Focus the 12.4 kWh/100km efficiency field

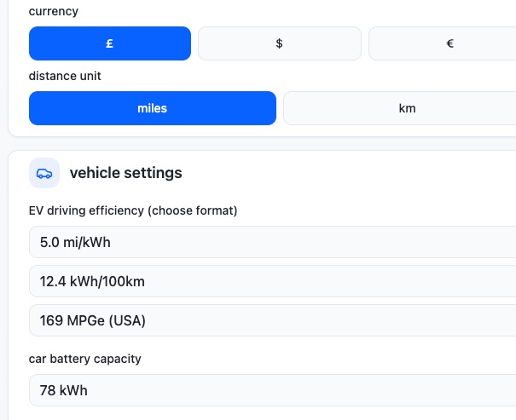[273, 281]
